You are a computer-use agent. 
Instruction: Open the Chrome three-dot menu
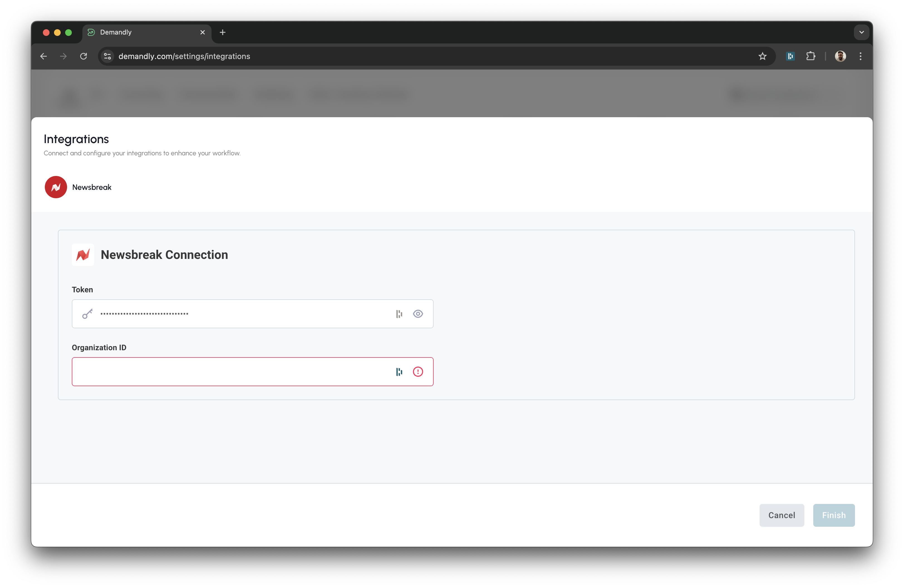pos(860,56)
